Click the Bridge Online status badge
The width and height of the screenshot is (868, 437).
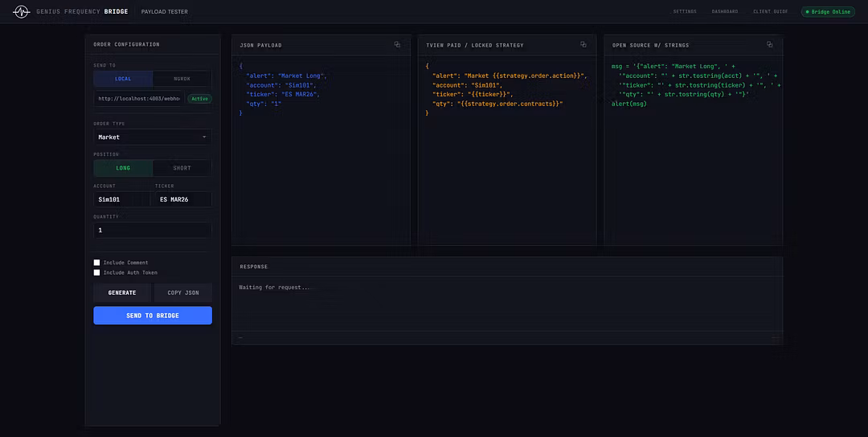[x=828, y=11]
